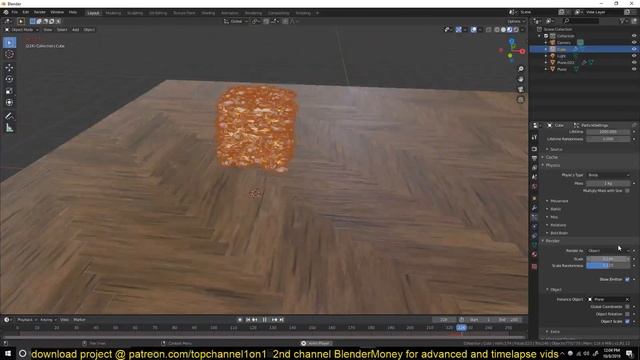Screen dimensions: 640x360
Task: Toggle viewport overlays icon
Action: pyautogui.click(x=473, y=30)
